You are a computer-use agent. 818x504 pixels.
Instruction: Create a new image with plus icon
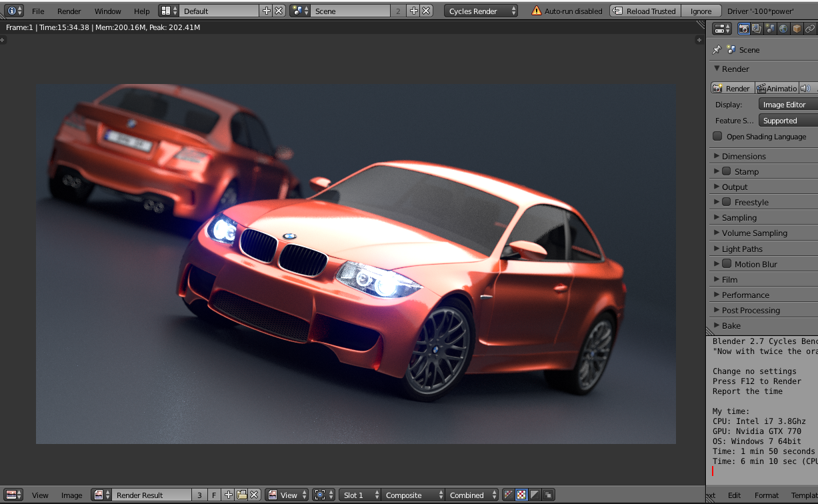[x=229, y=495]
